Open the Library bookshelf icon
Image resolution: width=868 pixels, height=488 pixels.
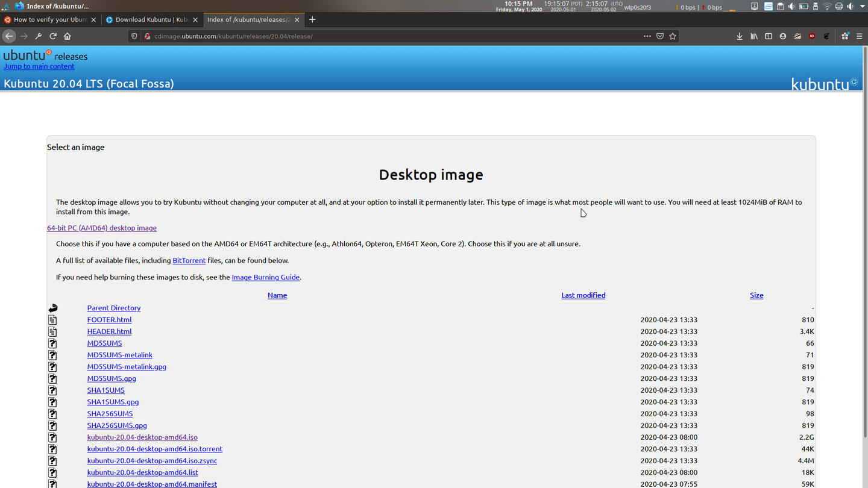tap(754, 36)
